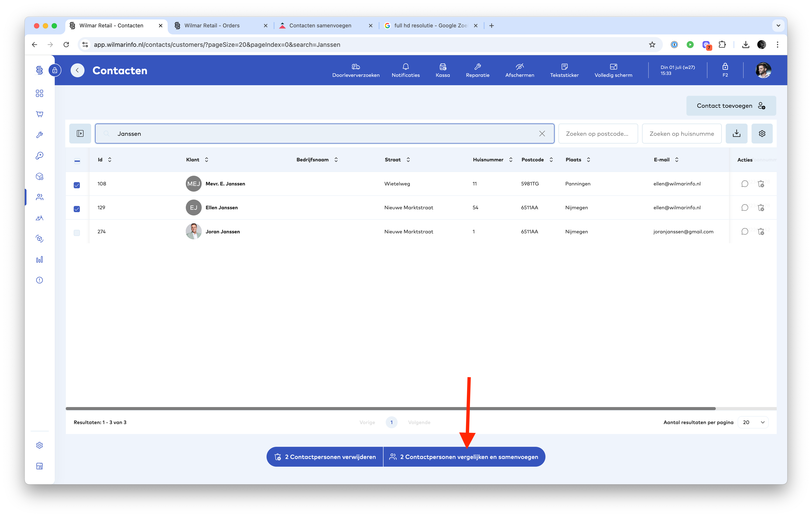
Task: Open Notificaties bell
Action: click(x=406, y=70)
